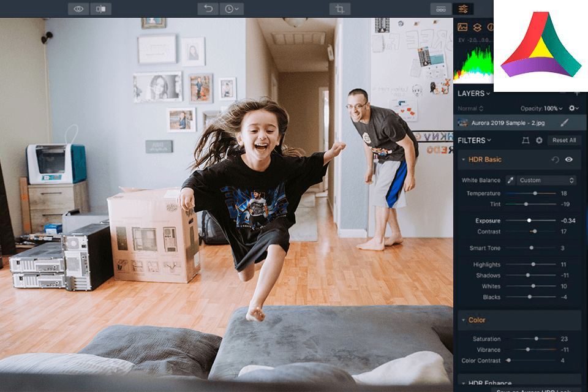Click the Smart Tone slider handle
The image size is (588, 392).
click(532, 248)
